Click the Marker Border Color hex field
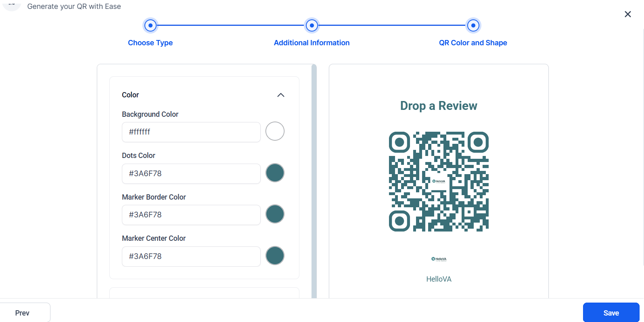Image resolution: width=644 pixels, height=322 pixels. click(191, 215)
